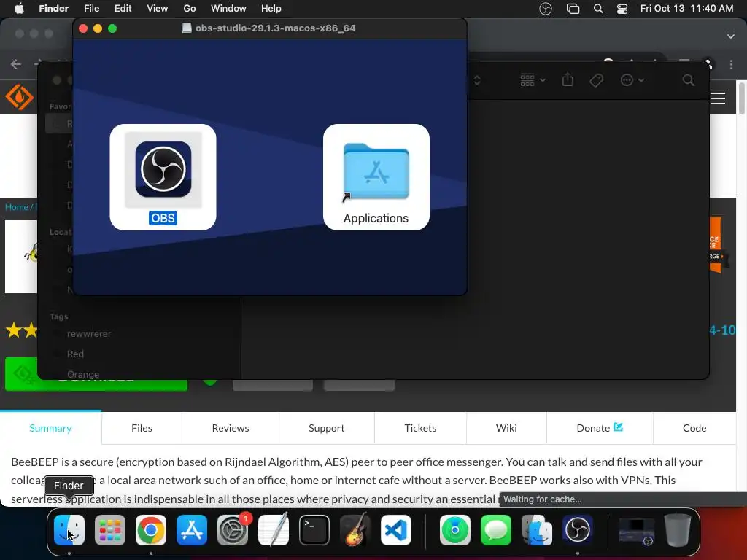This screenshot has height=560, width=747.
Task: Switch to the Wiki tab
Action: tap(506, 428)
